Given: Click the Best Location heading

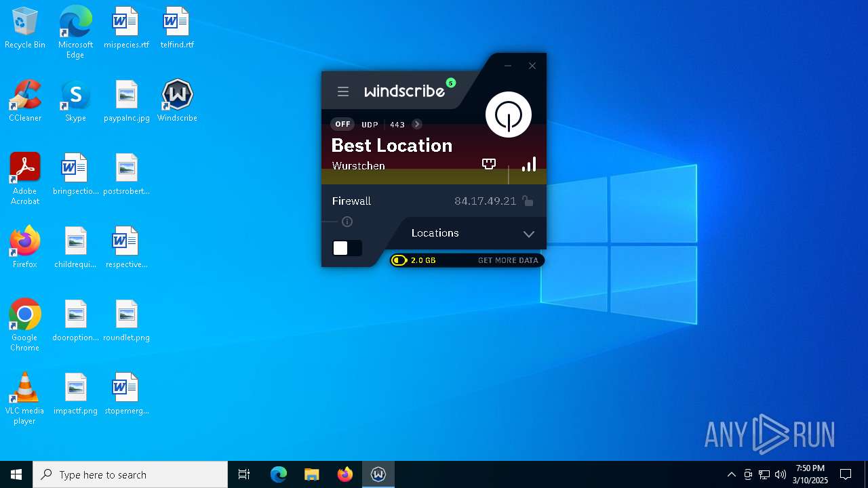Looking at the screenshot, I should (392, 146).
